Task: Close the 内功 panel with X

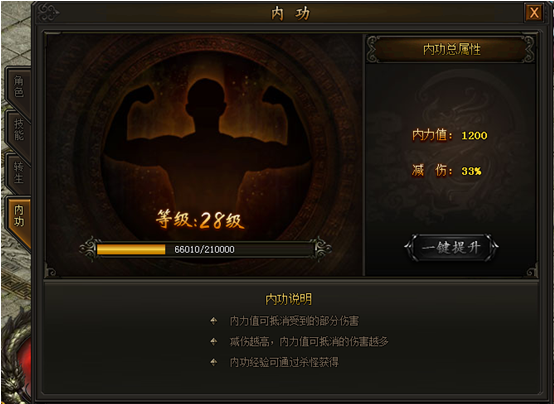Action: point(534,13)
